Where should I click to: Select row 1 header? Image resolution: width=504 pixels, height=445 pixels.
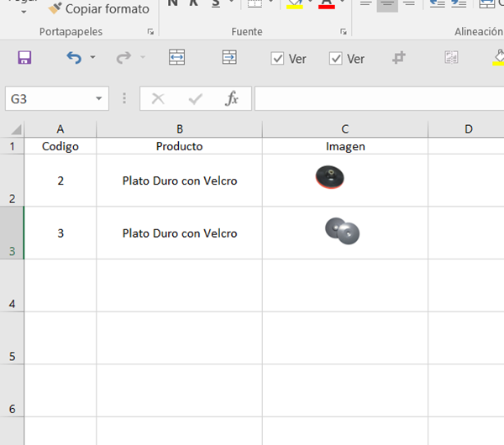click(x=12, y=146)
